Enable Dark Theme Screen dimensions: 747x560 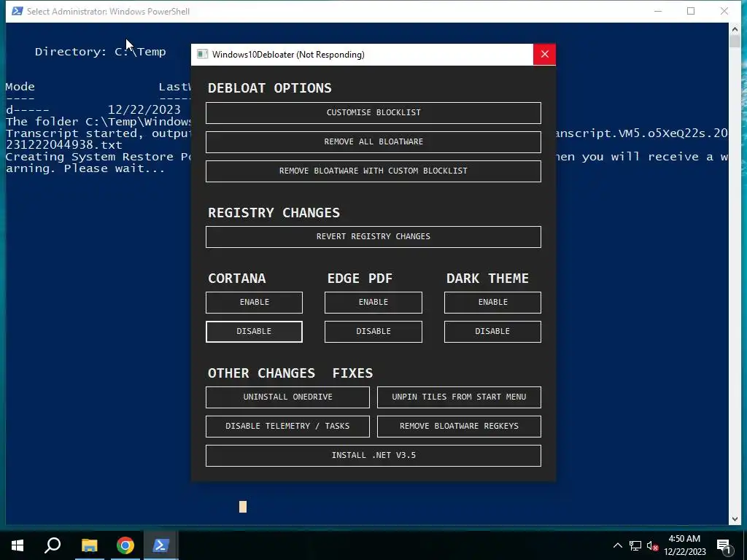pyautogui.click(x=492, y=303)
